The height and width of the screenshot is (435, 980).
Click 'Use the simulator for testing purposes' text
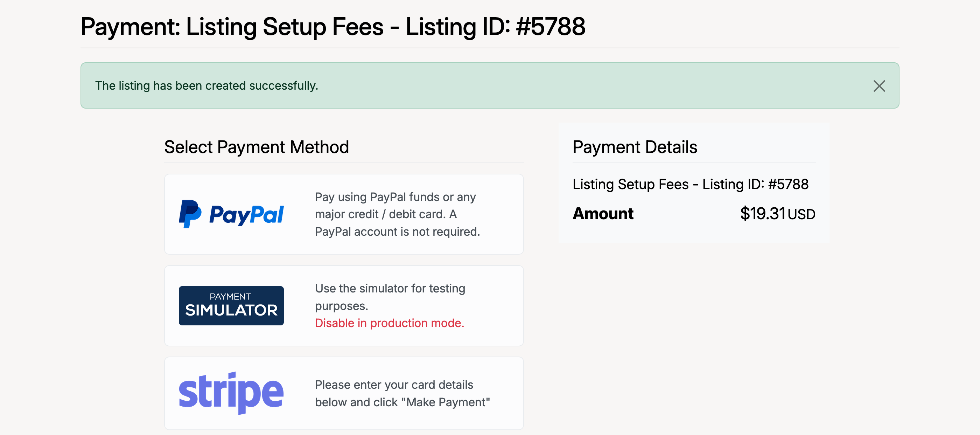coord(390,297)
